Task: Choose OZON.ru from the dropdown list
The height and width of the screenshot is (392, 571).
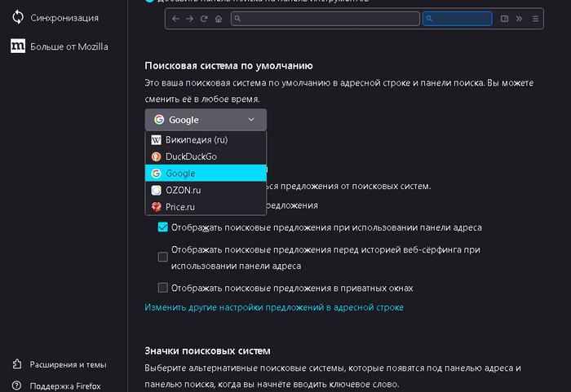Action: click(206, 190)
